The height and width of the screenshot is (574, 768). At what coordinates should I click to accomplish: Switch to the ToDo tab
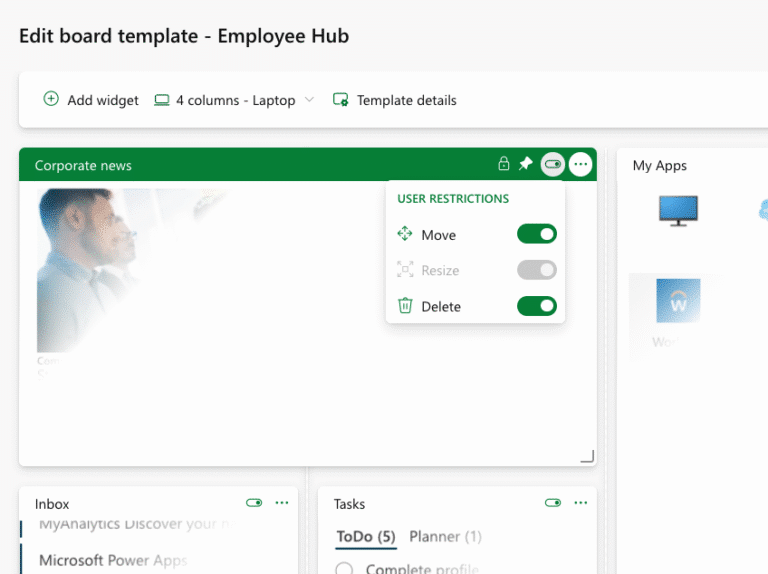tap(366, 537)
